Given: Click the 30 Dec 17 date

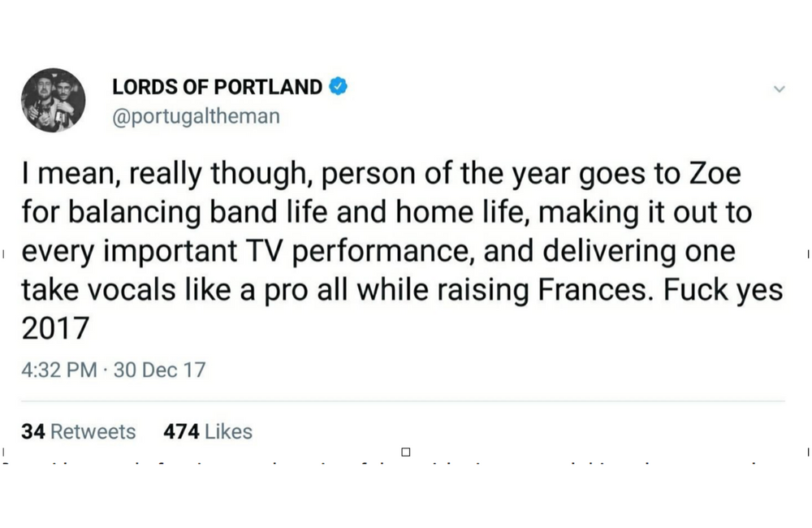Looking at the screenshot, I should (x=159, y=370).
